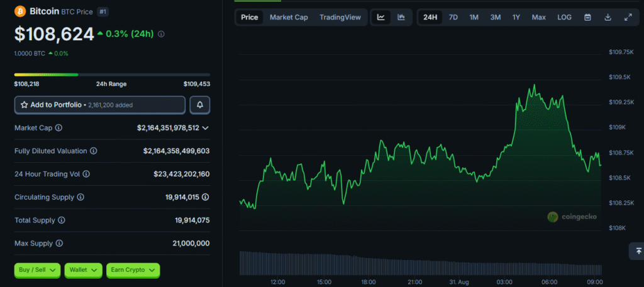Open the Earn Crypto button

click(133, 270)
